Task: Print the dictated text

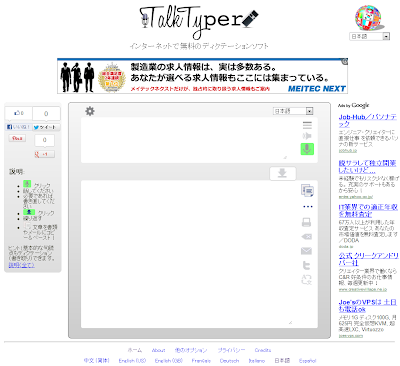Action: (306, 222)
